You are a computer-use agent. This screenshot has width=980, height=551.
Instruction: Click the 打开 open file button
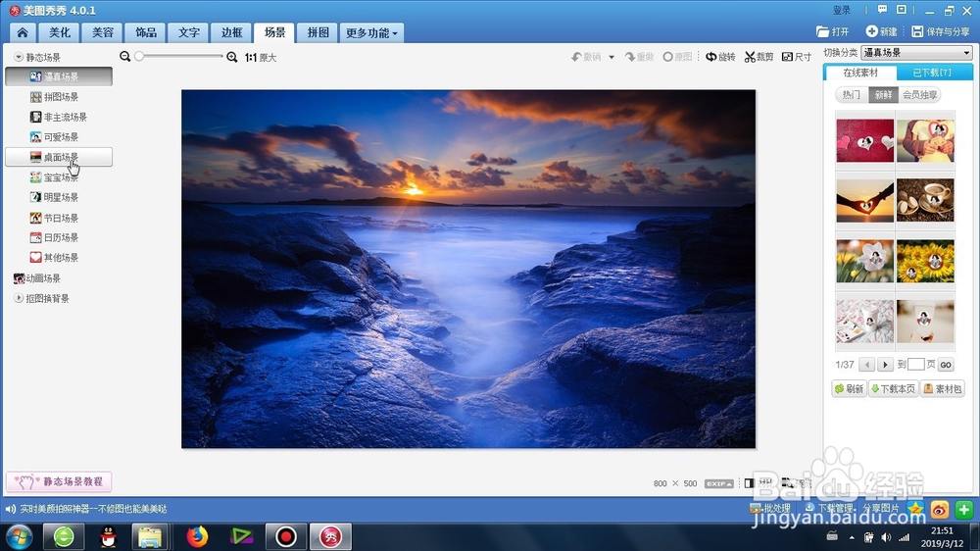pyautogui.click(x=833, y=31)
